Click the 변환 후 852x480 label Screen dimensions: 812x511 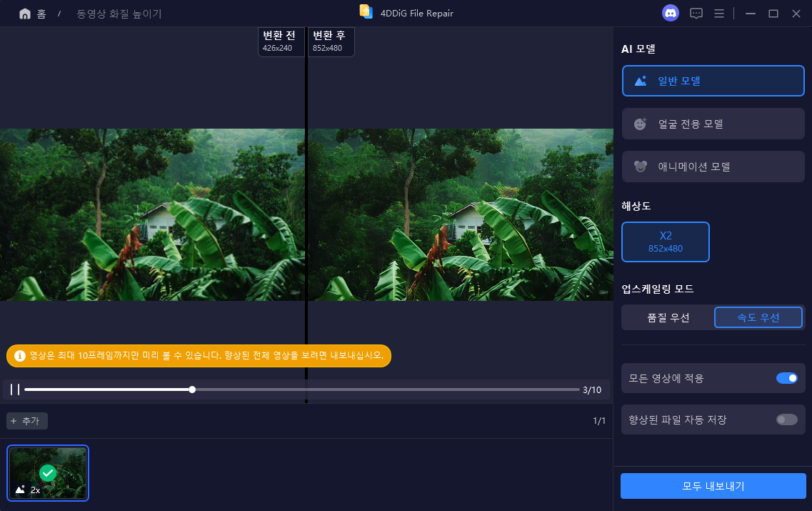331,41
